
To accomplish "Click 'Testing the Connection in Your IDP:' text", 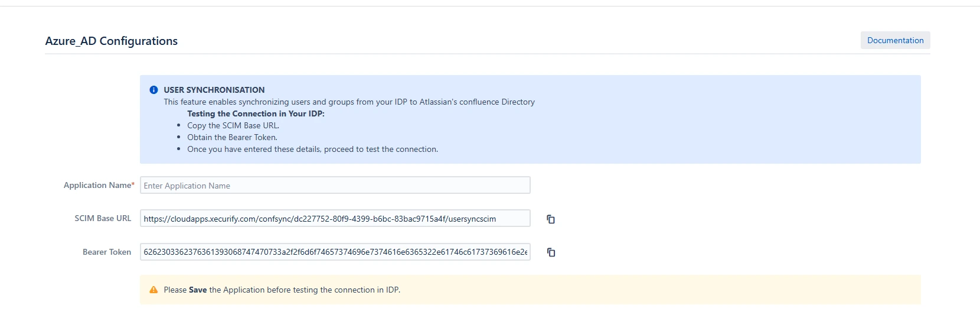I will point(256,113).
